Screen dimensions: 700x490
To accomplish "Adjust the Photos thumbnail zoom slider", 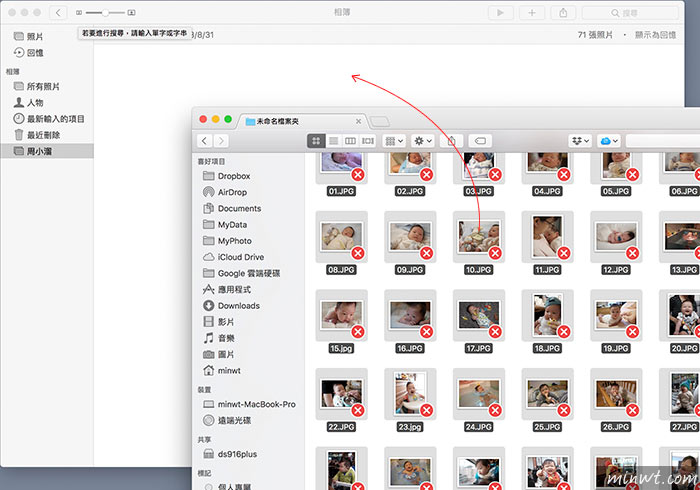I will pos(105,12).
